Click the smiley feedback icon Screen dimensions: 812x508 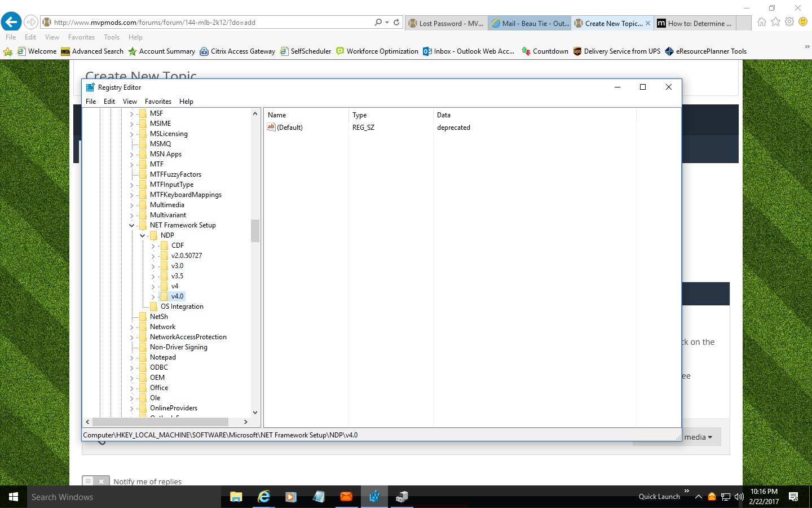point(803,22)
